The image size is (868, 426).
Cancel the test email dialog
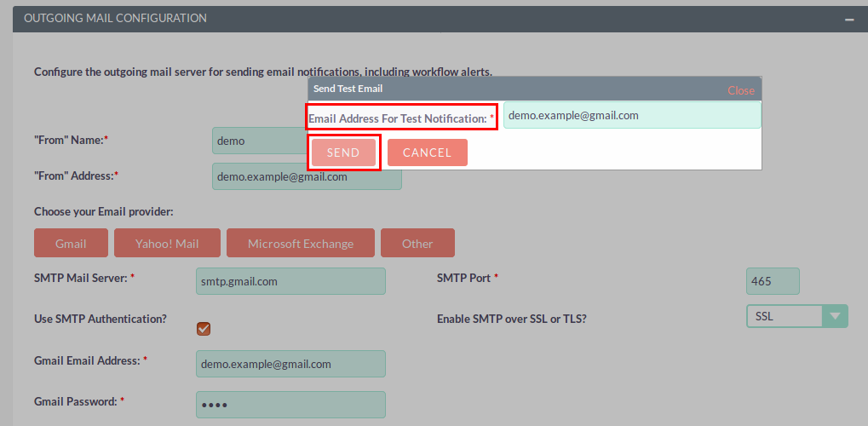tap(428, 153)
